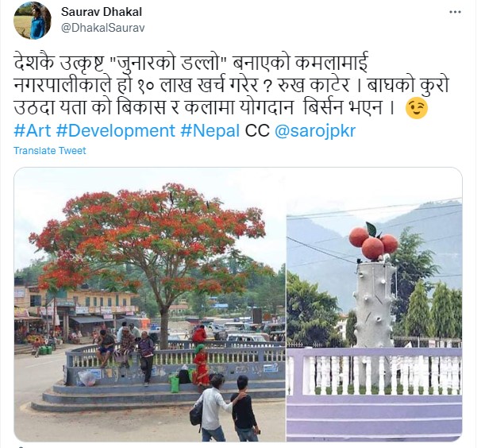The width and height of the screenshot is (485, 448).
Task: Click the Nepali tweet text body
Action: [x=231, y=85]
